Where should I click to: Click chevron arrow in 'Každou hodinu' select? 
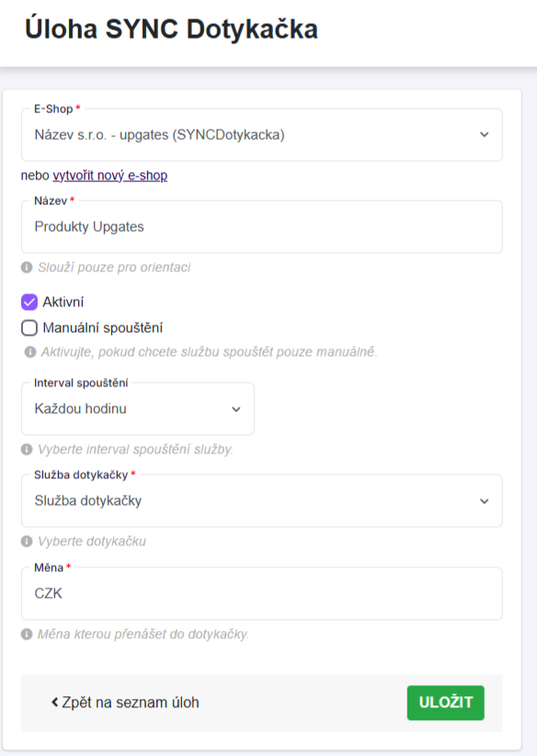[236, 409]
